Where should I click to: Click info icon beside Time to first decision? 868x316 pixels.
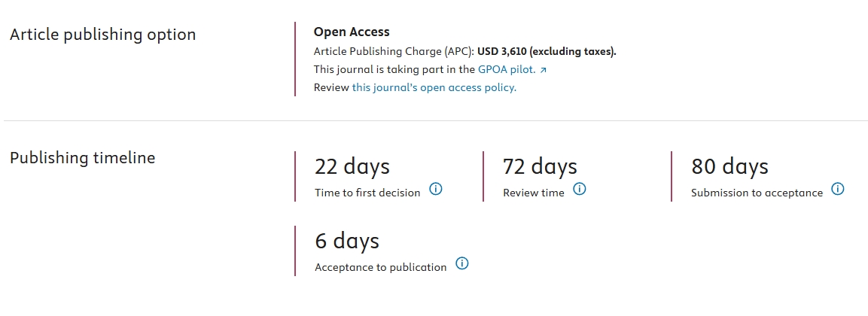pos(435,189)
